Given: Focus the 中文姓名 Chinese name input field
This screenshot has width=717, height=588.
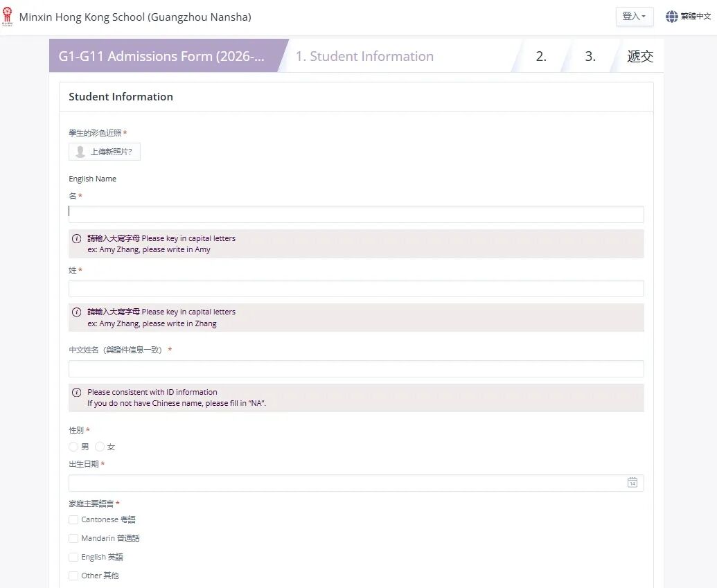Looking at the screenshot, I should tap(356, 368).
